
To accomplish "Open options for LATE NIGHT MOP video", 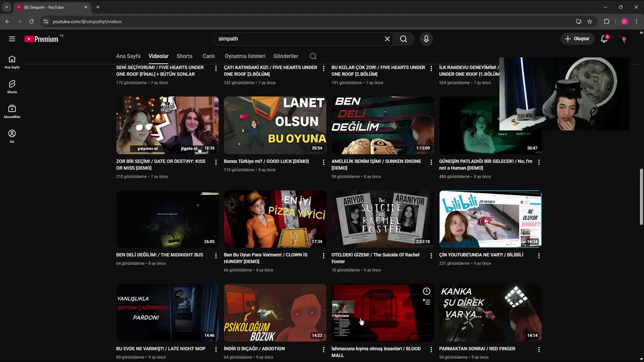I will coord(216,349).
